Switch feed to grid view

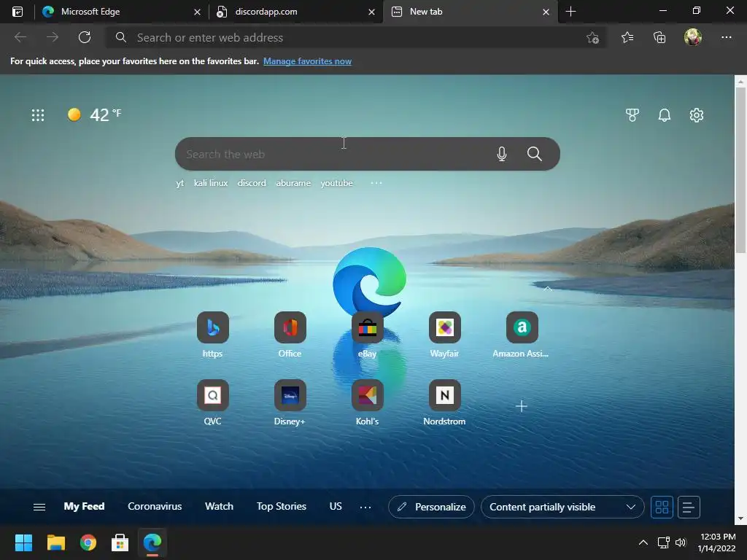662,507
